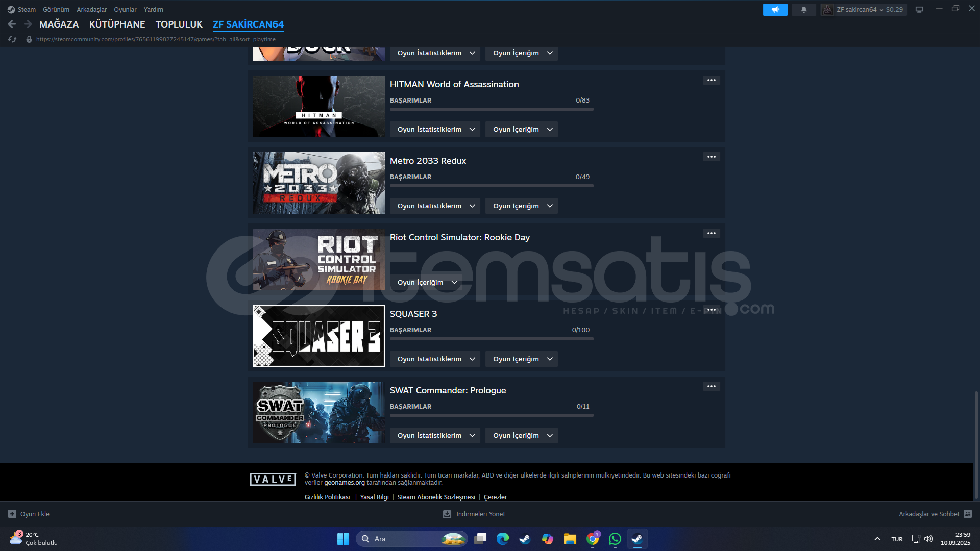Open SQUASER 3 game title link
The image size is (980, 551).
[413, 314]
